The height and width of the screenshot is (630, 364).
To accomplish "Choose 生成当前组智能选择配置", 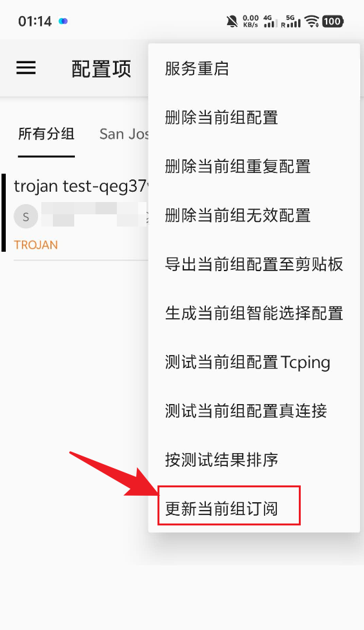I will coord(254,314).
